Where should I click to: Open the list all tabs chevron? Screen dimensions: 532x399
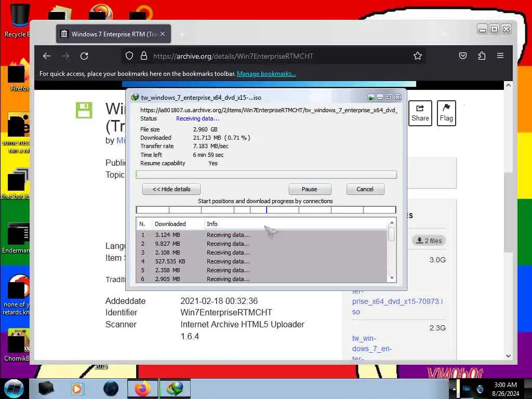point(445,34)
